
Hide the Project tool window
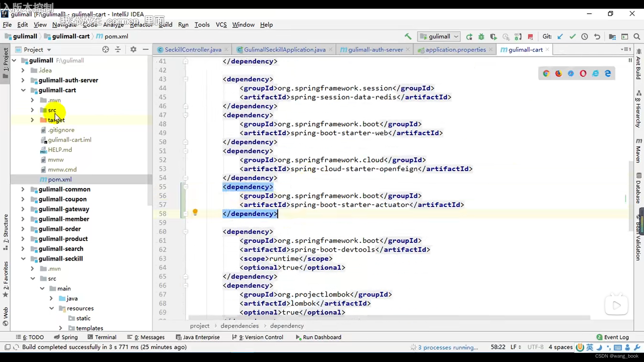pyautogui.click(x=146, y=50)
